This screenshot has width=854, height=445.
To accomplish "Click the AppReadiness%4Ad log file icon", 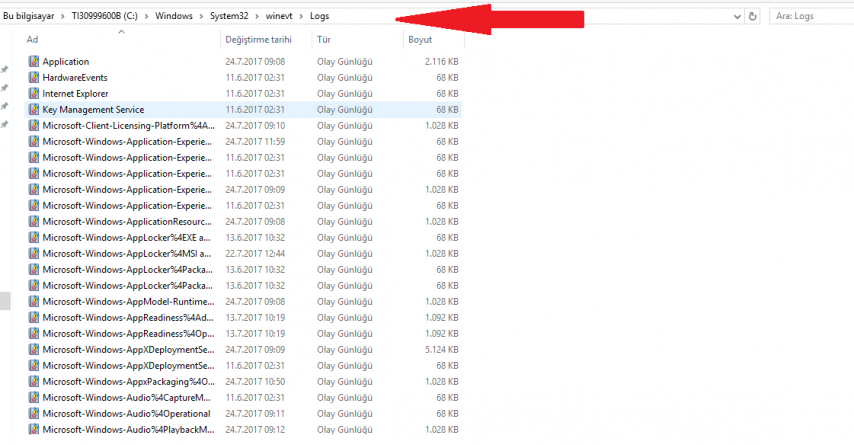I will [x=34, y=318].
